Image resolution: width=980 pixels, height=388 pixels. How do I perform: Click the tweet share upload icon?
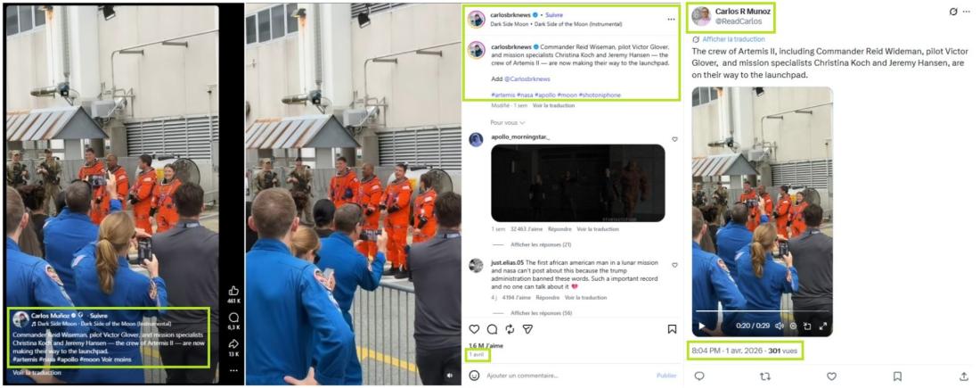963,376
